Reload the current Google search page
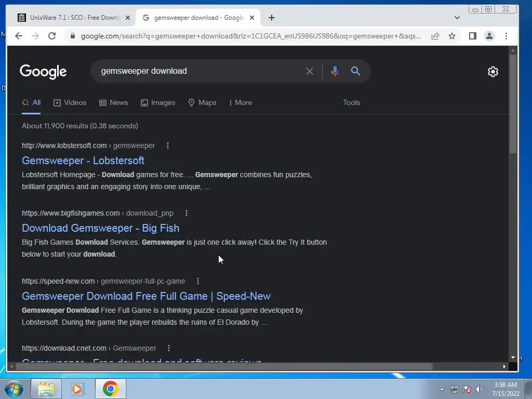This screenshot has height=399, width=532. coord(52,36)
